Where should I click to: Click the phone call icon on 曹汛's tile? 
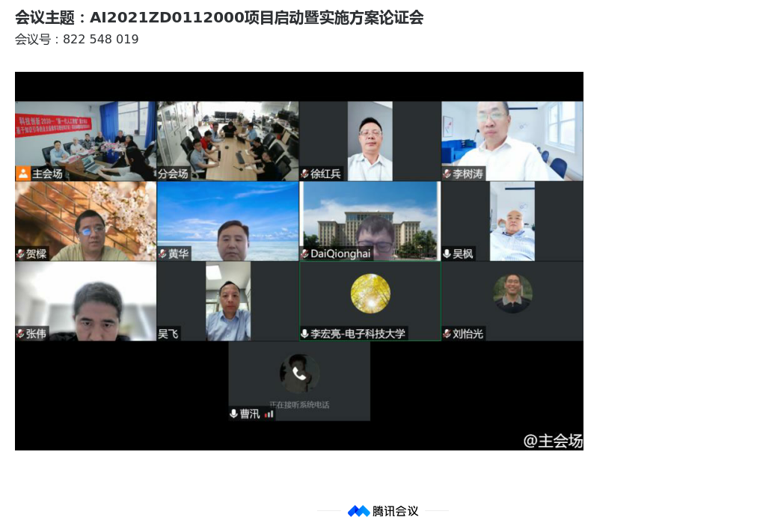pos(299,373)
